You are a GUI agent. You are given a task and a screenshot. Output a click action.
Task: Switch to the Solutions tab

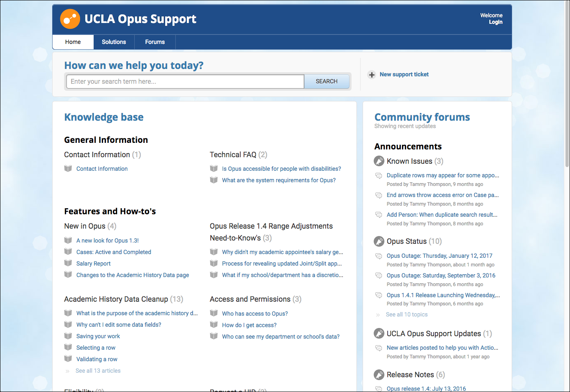tap(114, 42)
